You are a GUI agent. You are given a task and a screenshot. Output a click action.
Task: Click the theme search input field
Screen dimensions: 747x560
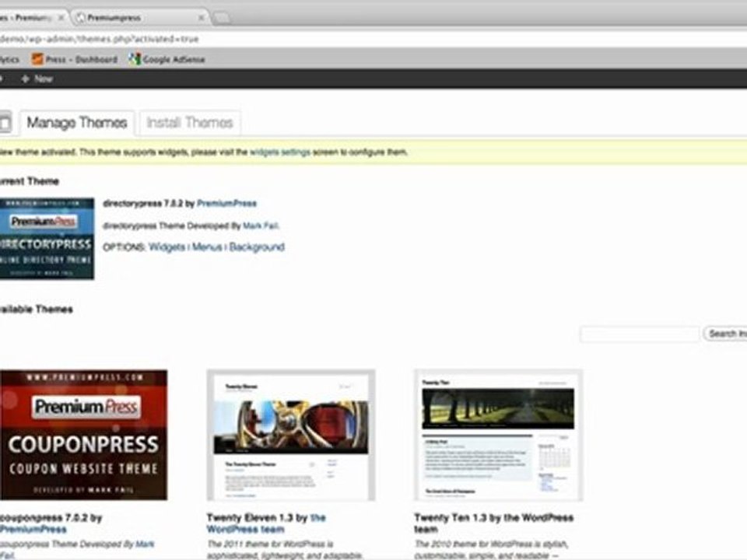[640, 334]
